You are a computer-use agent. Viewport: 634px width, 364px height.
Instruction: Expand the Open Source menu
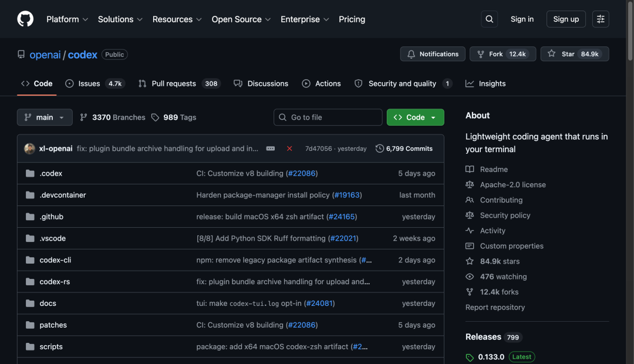[x=241, y=19]
